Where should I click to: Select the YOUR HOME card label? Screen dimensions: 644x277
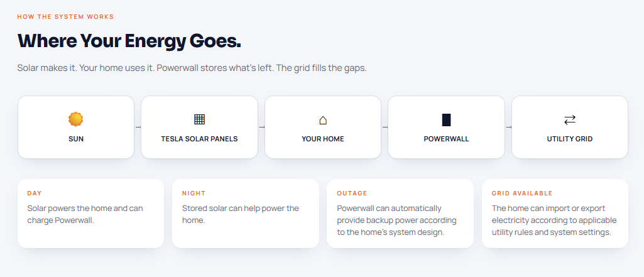pos(323,139)
